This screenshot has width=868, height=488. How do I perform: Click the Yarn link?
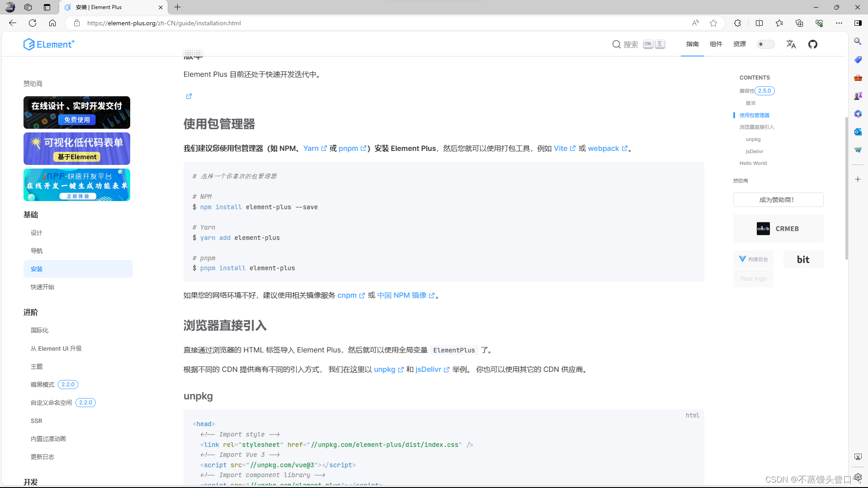pos(315,148)
